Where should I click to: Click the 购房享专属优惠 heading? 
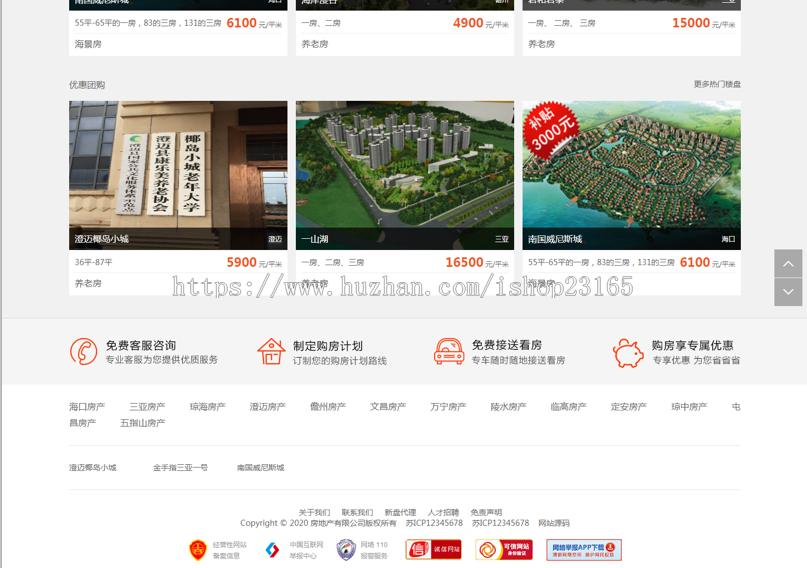pyautogui.click(x=692, y=345)
